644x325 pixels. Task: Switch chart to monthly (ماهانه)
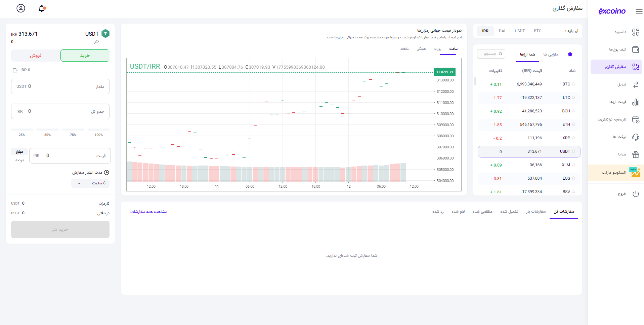tap(404, 49)
